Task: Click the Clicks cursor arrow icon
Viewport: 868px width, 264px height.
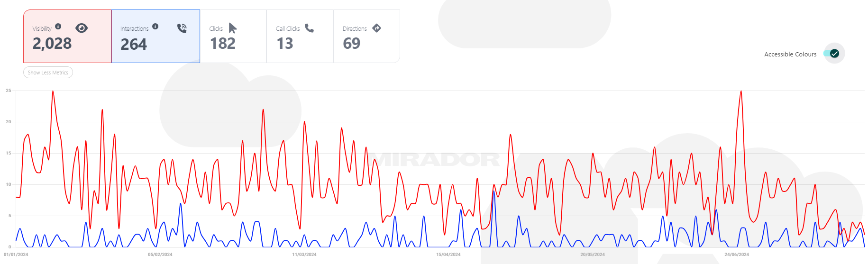Action: click(233, 28)
